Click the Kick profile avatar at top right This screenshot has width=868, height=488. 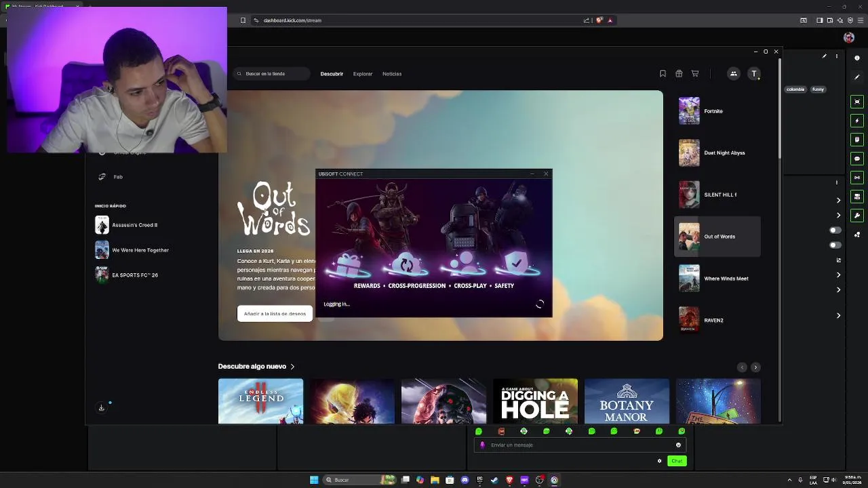848,38
